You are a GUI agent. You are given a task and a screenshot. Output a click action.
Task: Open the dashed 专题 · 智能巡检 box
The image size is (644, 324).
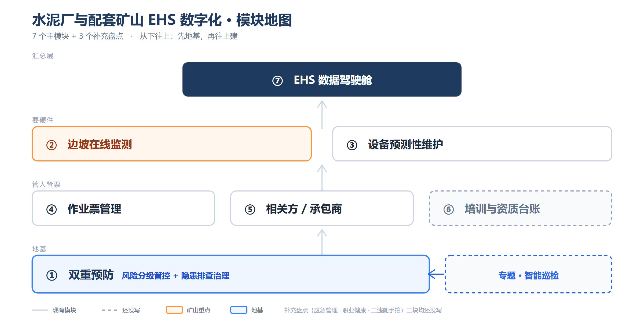click(529, 274)
